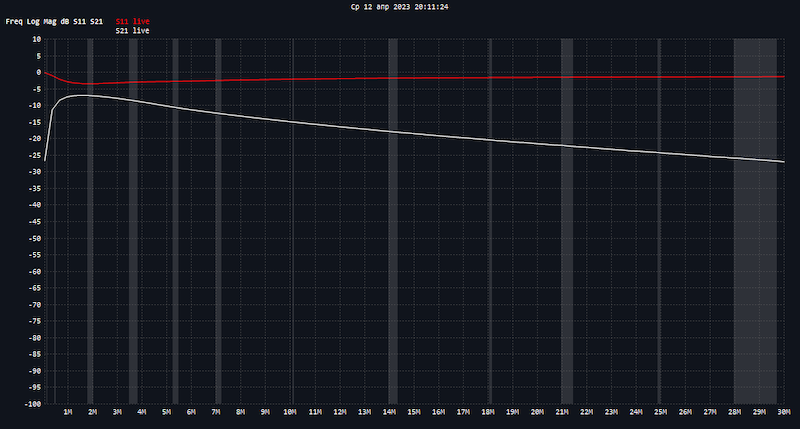Click the -25 label on the vertical axis
Screen dimensions: 800x429
(x=32, y=155)
